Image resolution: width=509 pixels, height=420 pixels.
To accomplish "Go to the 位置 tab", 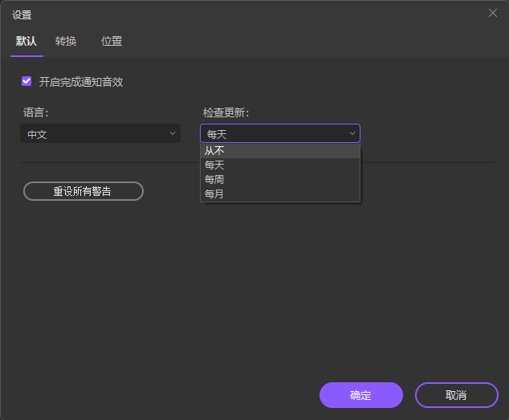I will tap(112, 41).
